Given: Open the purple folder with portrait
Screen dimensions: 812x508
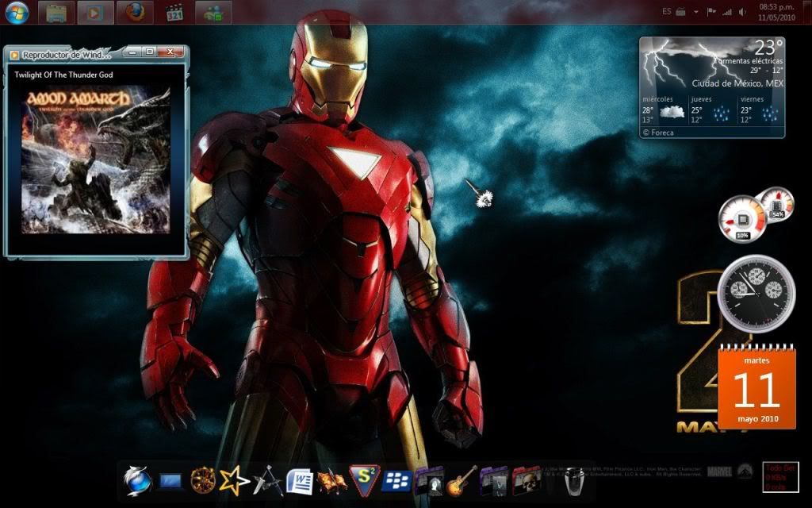Looking at the screenshot, I should click(x=429, y=481).
